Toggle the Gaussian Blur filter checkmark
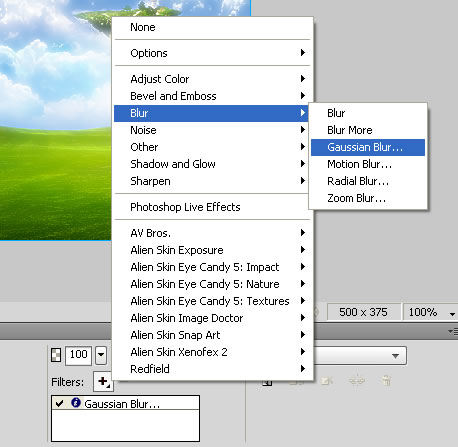 [x=59, y=403]
